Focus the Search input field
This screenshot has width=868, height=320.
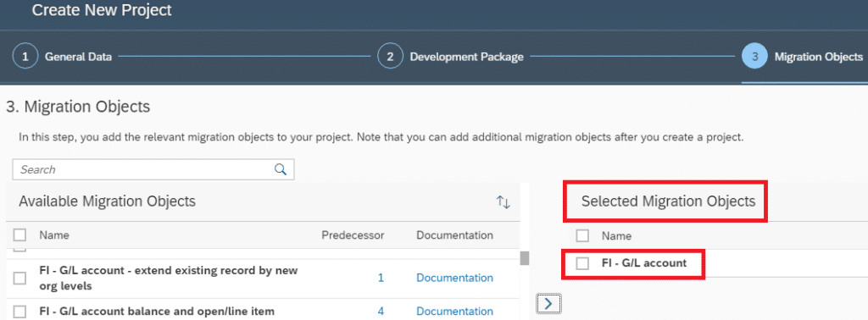[153, 169]
